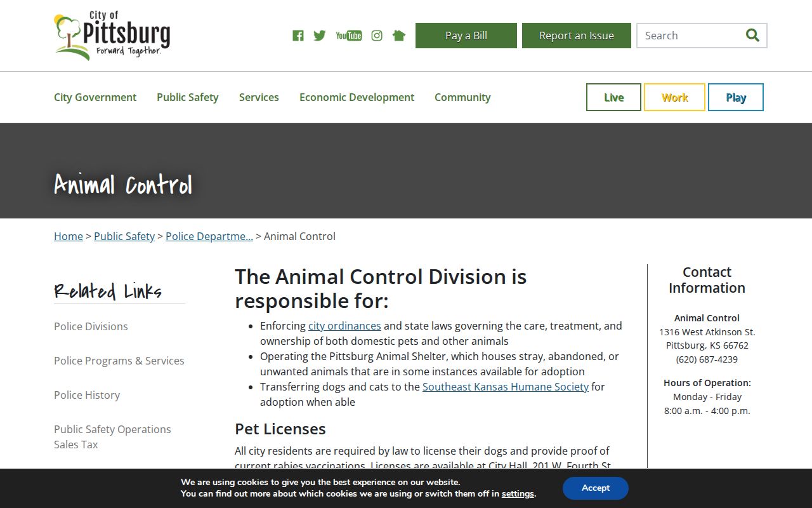
Task: Click the Animal Control page title
Action: click(x=123, y=185)
